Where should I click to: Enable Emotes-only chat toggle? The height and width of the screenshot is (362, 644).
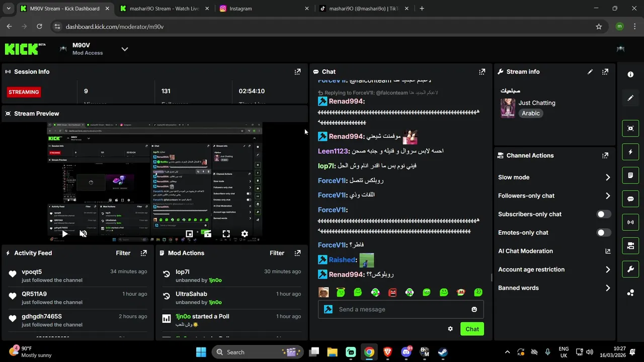[x=604, y=233]
